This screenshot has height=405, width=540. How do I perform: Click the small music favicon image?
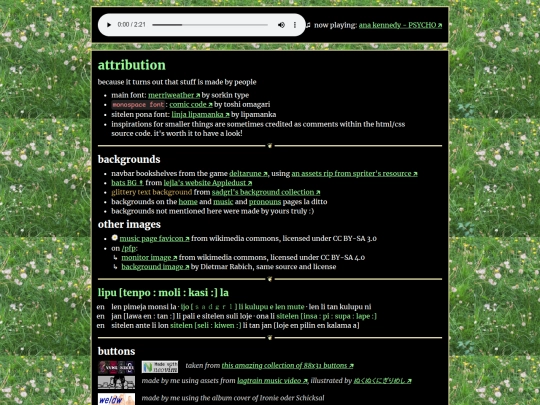click(115, 238)
